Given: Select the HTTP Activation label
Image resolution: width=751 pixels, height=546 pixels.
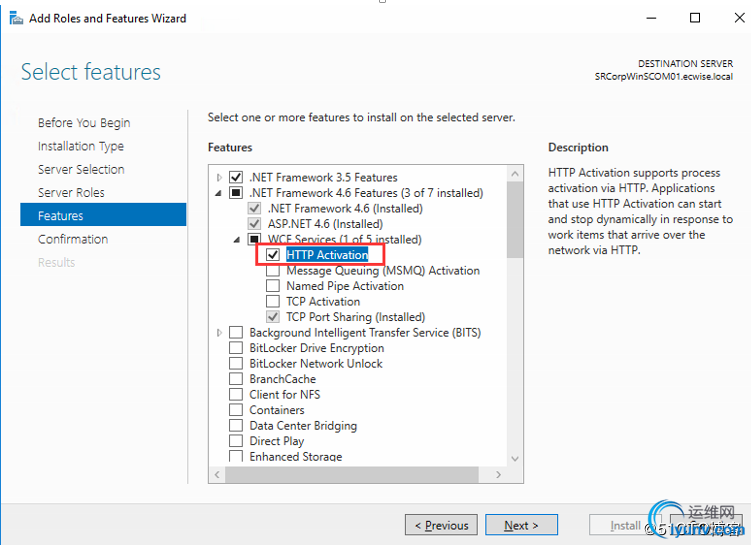Looking at the screenshot, I should click(x=327, y=255).
